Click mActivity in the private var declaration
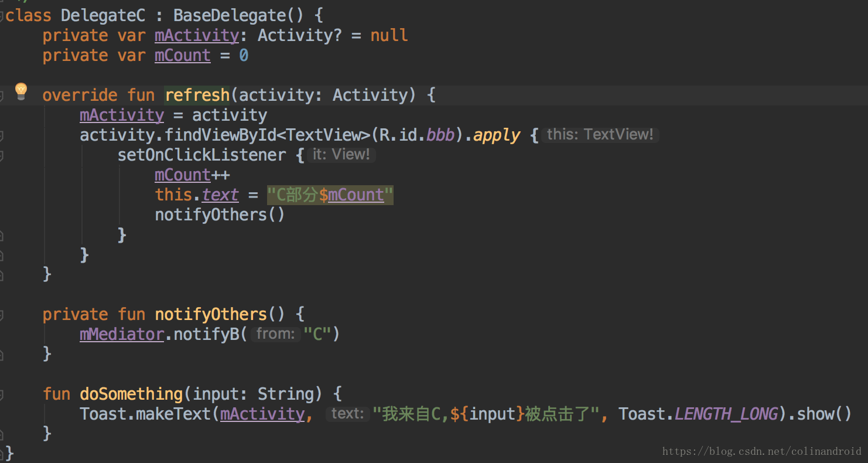The height and width of the screenshot is (463, 868). (197, 36)
